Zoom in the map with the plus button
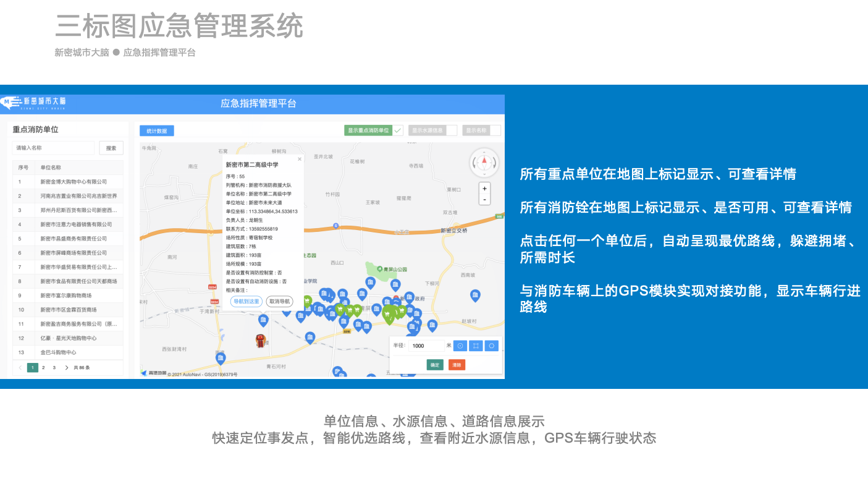Image resolution: width=868 pixels, height=481 pixels. pyautogui.click(x=485, y=189)
